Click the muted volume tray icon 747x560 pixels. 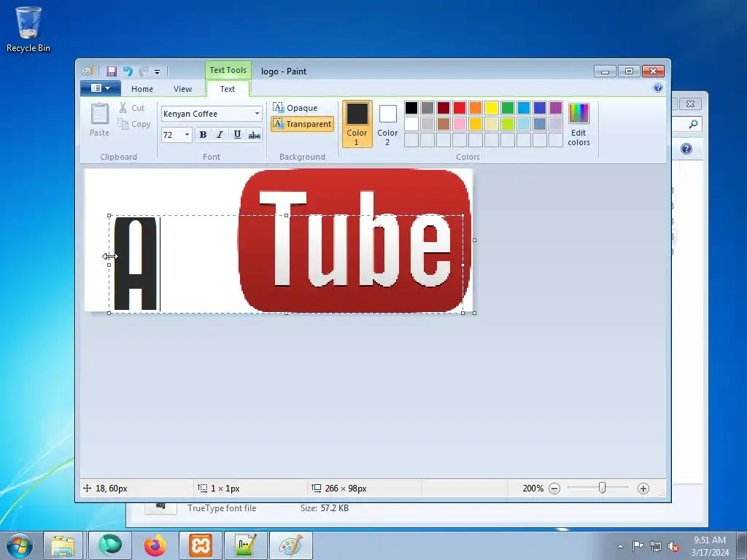click(673, 546)
